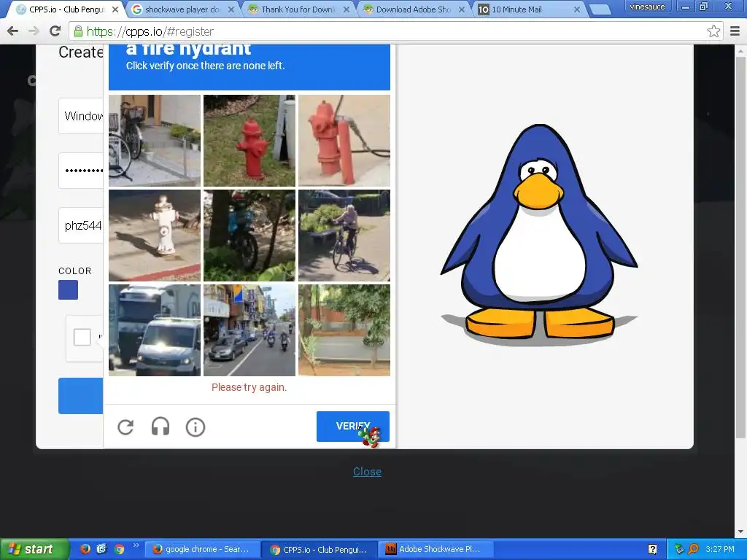747x560 pixels.
Task: Select street traffic with scooters tile
Action: click(x=249, y=330)
